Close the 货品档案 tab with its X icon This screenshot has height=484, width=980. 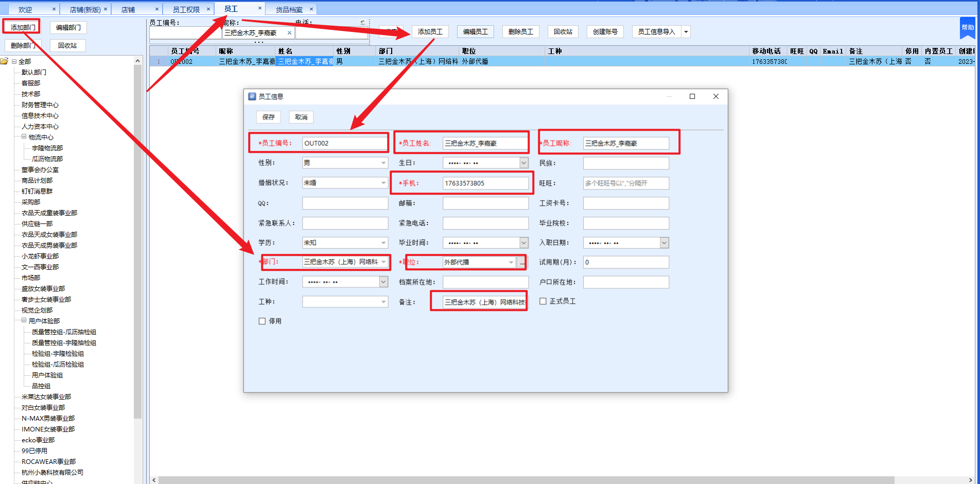point(311,9)
